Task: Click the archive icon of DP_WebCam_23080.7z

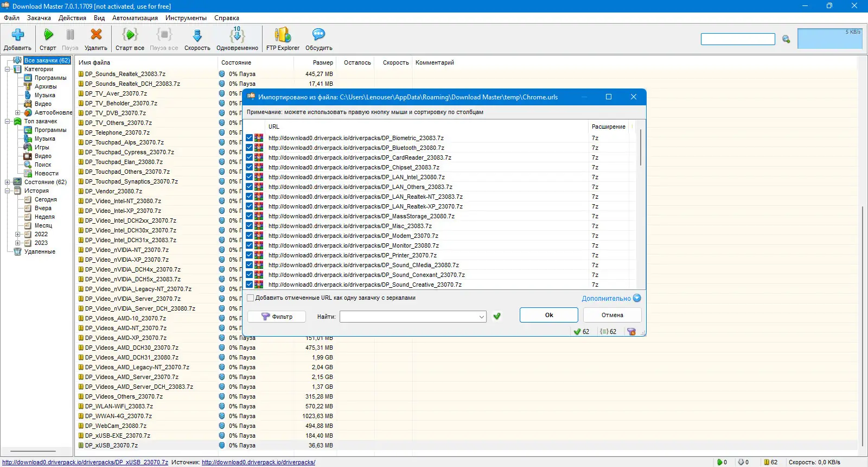Action: 81,426
